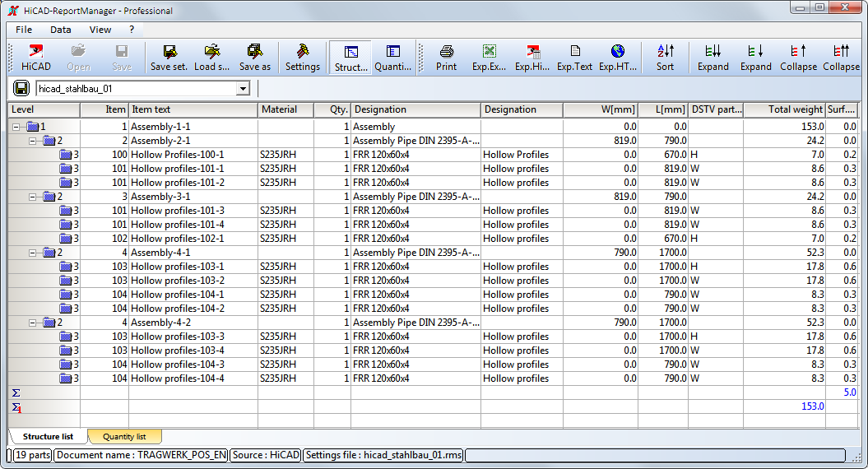Export to Excel via the Exp.Ex... icon

point(489,58)
